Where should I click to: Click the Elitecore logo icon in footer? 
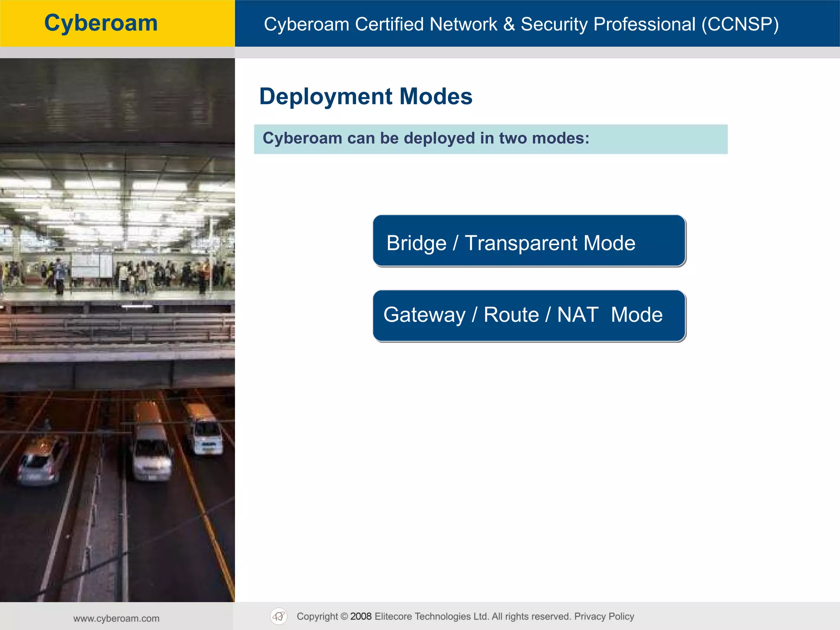point(279,616)
